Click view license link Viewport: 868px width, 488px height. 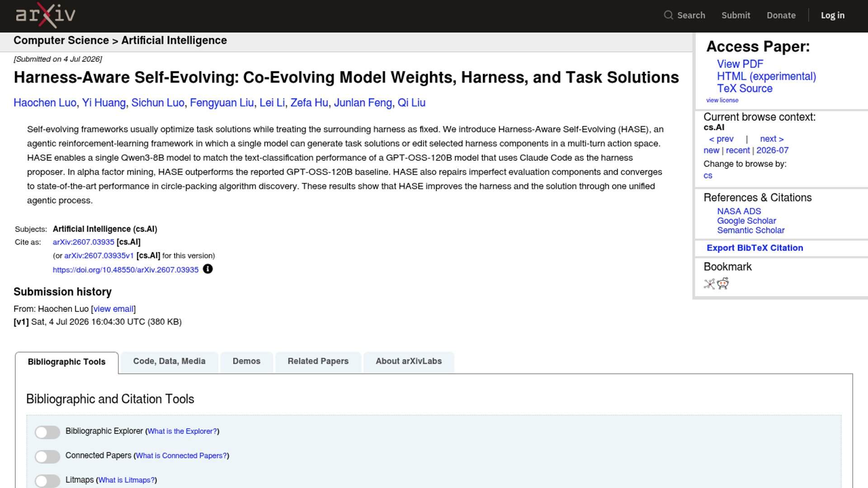(x=722, y=100)
